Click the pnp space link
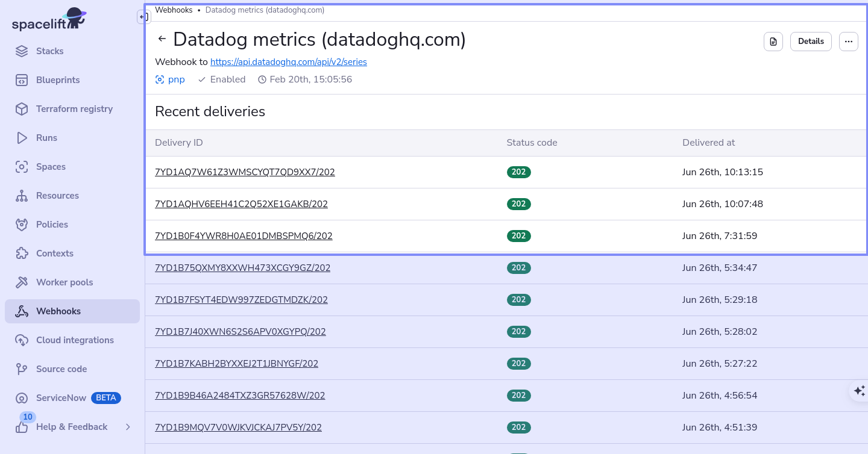 click(176, 79)
